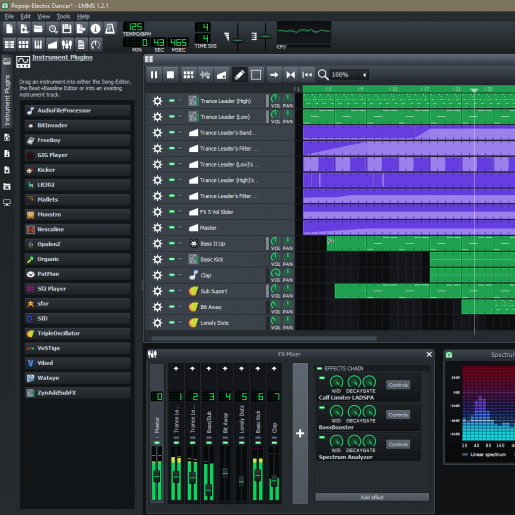The image size is (515, 515).
Task: Export the current project
Action: [x=81, y=29]
